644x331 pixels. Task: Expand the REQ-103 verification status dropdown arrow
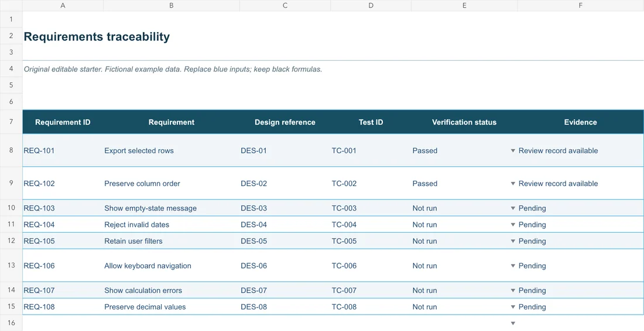(513, 208)
